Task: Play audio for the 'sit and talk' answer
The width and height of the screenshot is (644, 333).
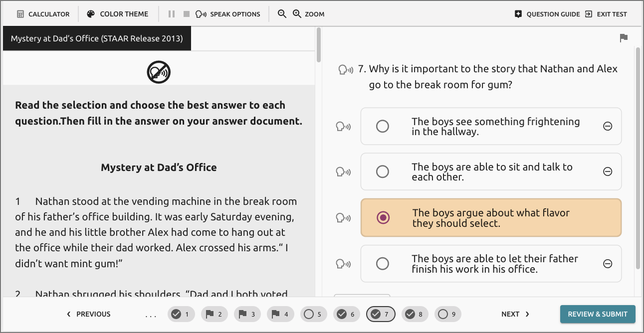Action: pos(344,172)
